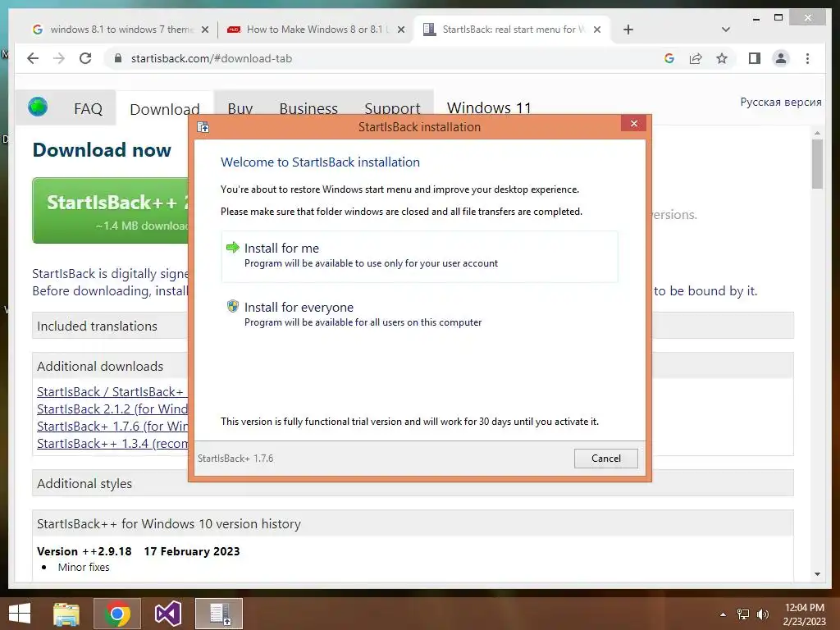Open the Windows 11 site tab

pyautogui.click(x=489, y=107)
